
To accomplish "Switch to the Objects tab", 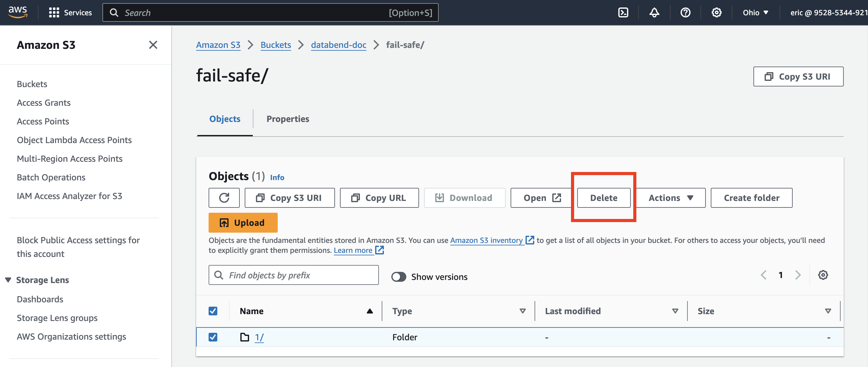I will click(225, 119).
